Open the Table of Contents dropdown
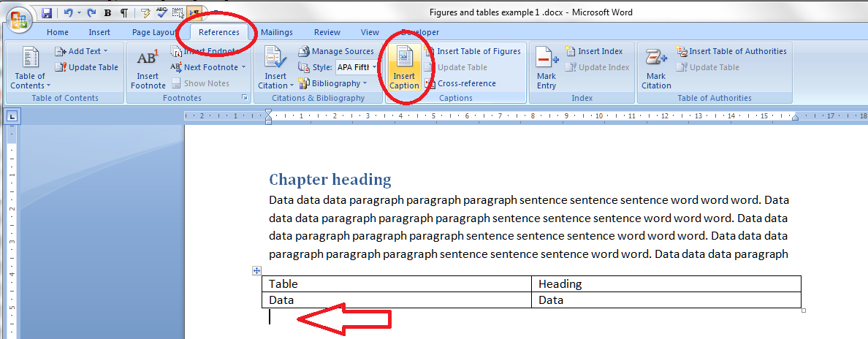This screenshot has width=868, height=339. pos(30,81)
